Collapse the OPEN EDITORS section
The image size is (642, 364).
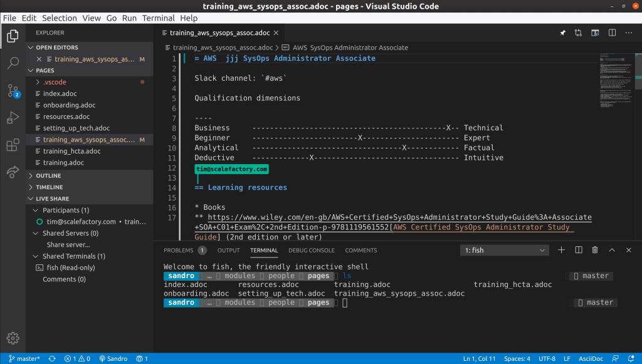point(90,48)
